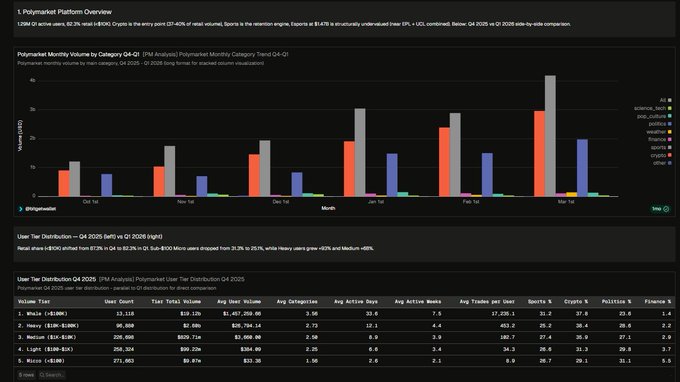Toggle the All series in the chart legend

(x=666, y=100)
